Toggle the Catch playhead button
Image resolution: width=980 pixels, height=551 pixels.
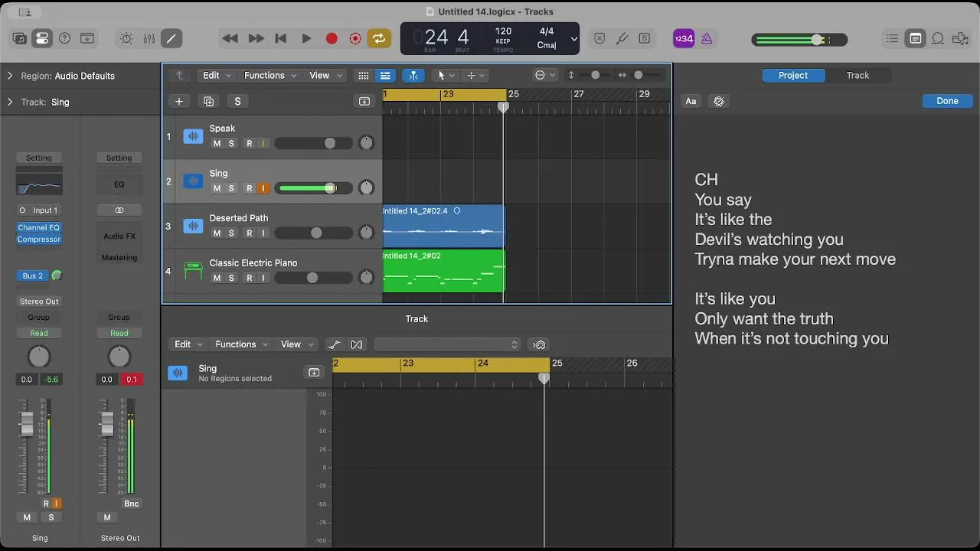[413, 75]
